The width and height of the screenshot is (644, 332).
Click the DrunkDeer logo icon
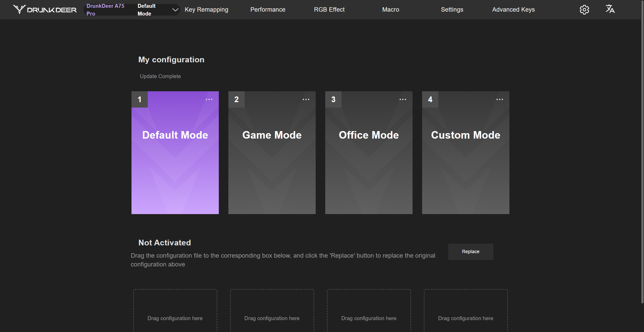tap(19, 10)
